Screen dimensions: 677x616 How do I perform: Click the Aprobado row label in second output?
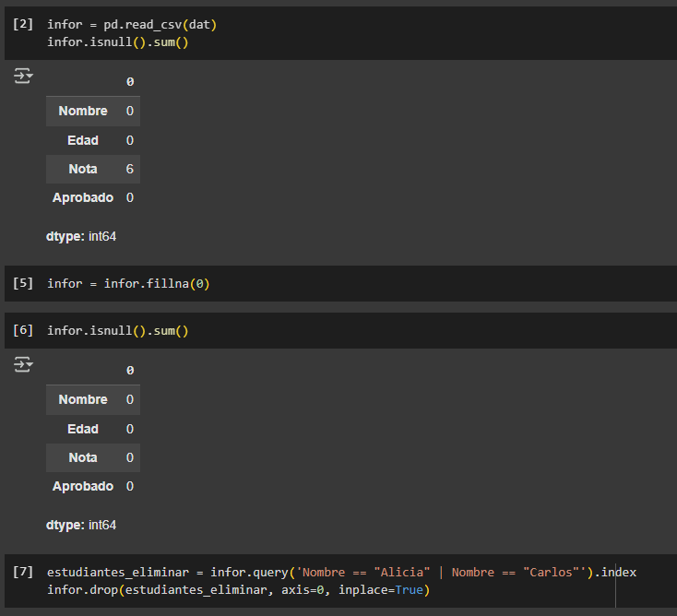coord(83,486)
